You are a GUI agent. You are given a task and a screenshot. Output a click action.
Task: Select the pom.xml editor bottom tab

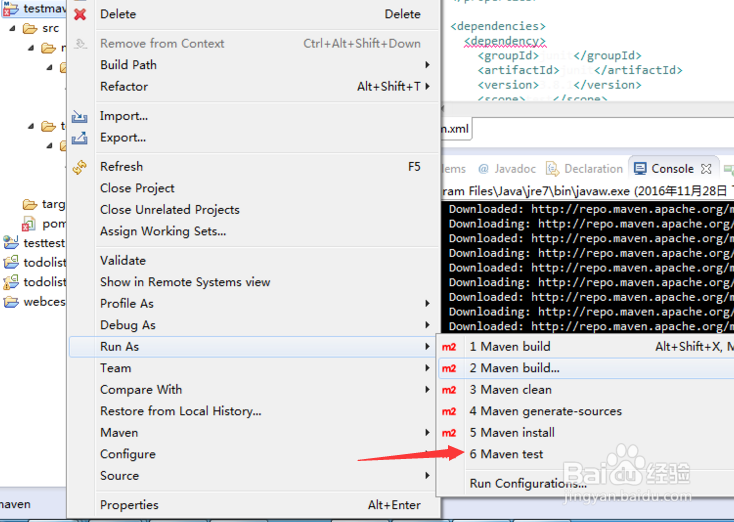[456, 129]
